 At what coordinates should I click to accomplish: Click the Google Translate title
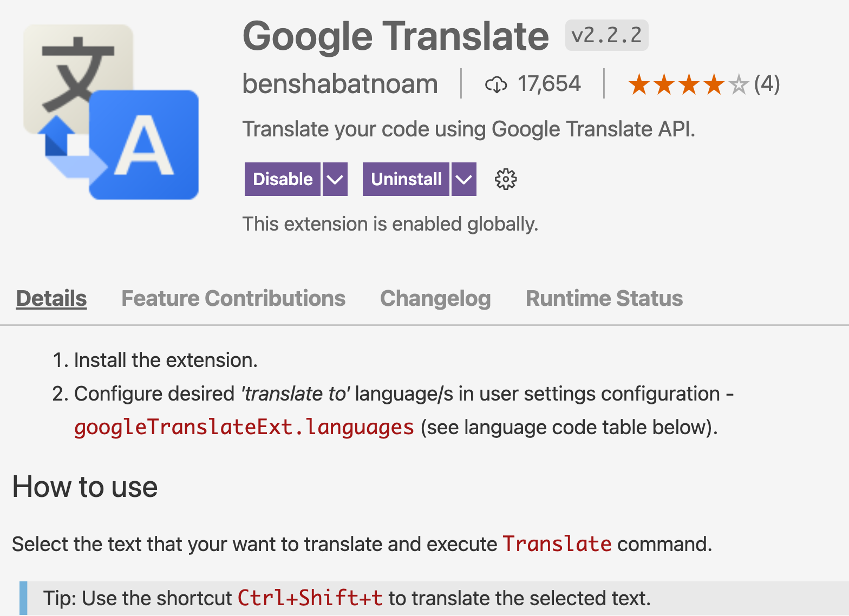(x=396, y=36)
